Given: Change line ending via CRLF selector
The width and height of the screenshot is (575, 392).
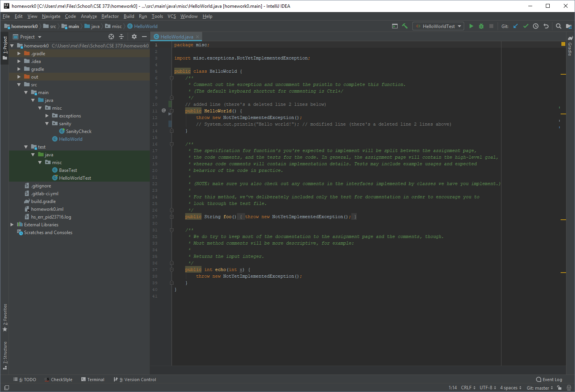Looking at the screenshot, I should click(x=467, y=388).
